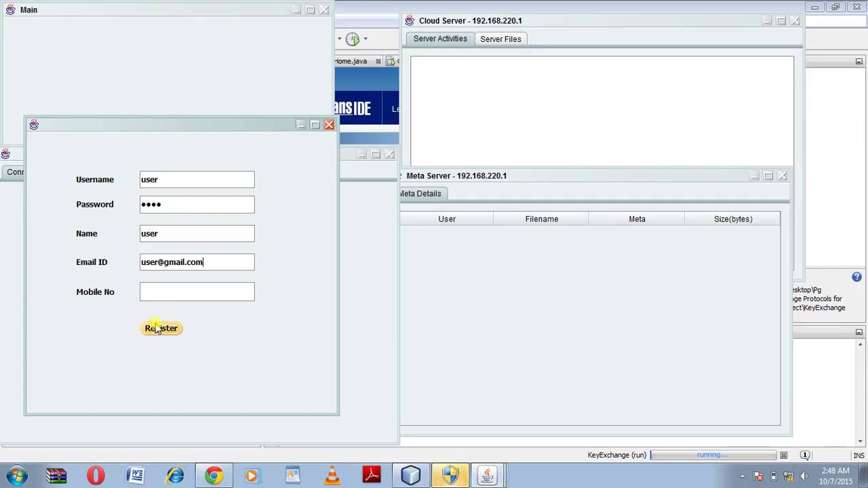This screenshot has height=488, width=868.
Task: Open the Server Files tab
Action: (500, 39)
